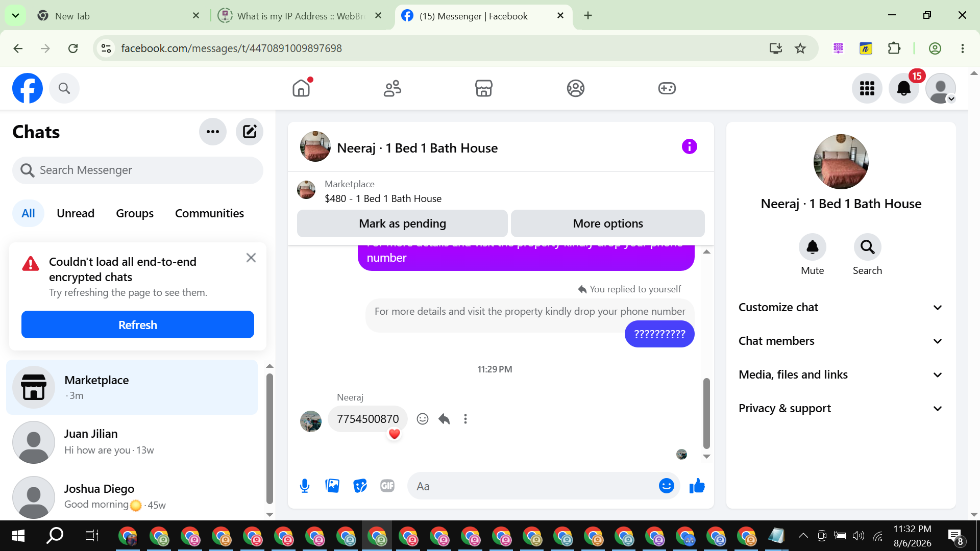Record a voice clip with microphone icon
Image resolution: width=980 pixels, height=551 pixels.
pos(305,486)
